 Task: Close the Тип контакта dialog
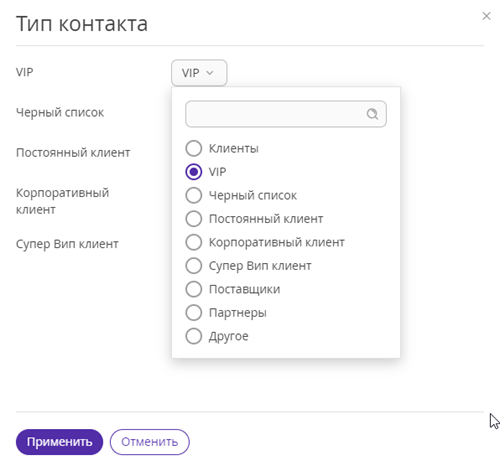pyautogui.click(x=486, y=16)
